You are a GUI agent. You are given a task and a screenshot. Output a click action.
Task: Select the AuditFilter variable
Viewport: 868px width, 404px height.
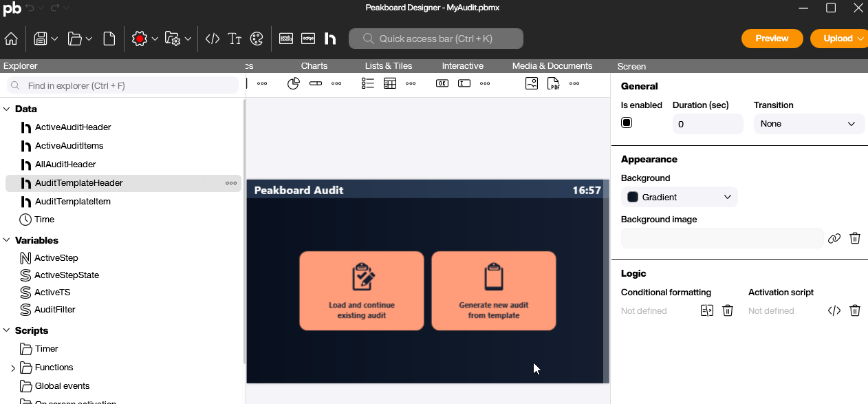pos(55,310)
